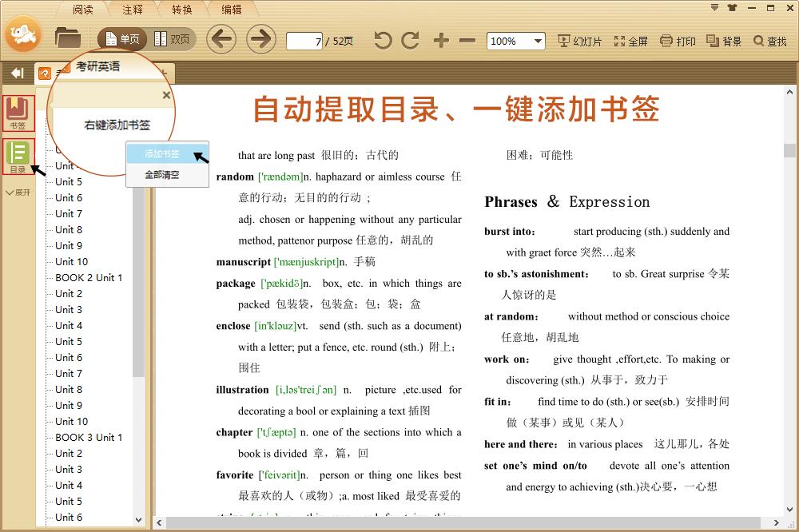
Task: Open search (查找)
Action: click(x=770, y=42)
